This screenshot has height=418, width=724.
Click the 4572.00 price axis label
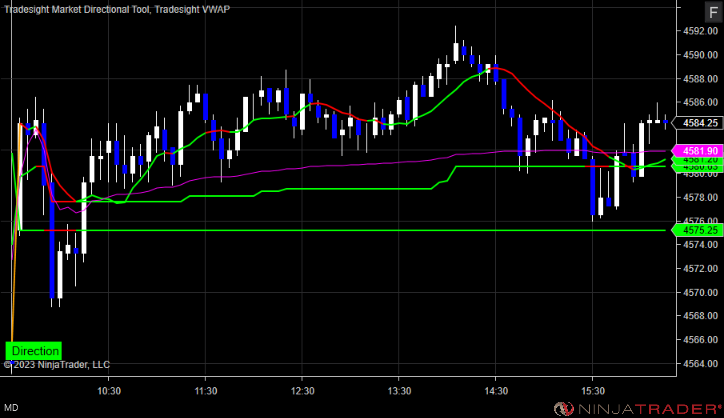(x=700, y=268)
